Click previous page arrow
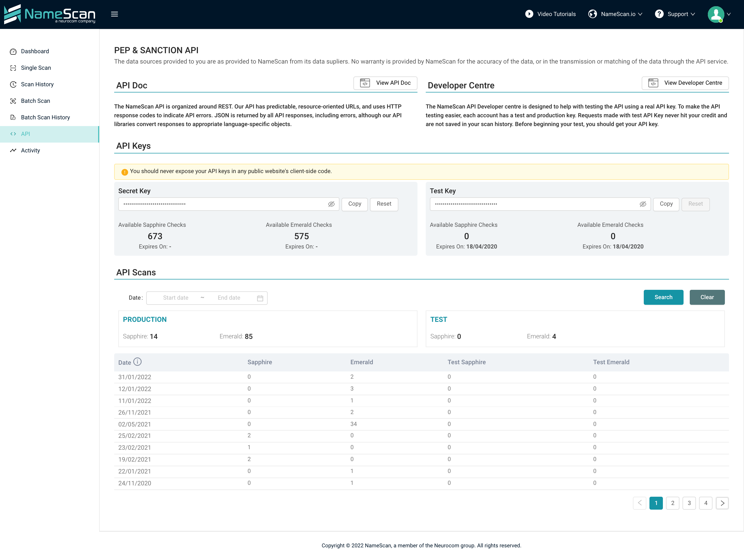744x560 pixels. 639,503
